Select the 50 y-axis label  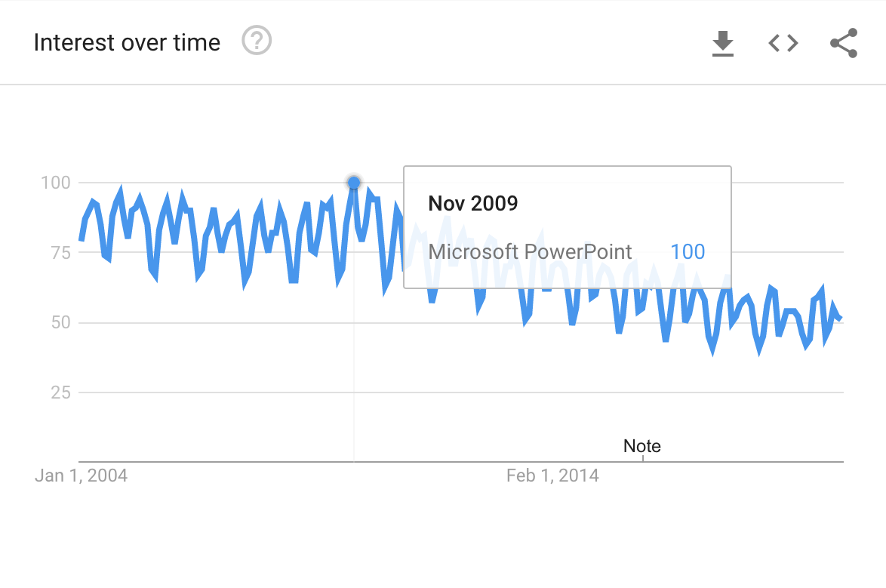pos(60,322)
